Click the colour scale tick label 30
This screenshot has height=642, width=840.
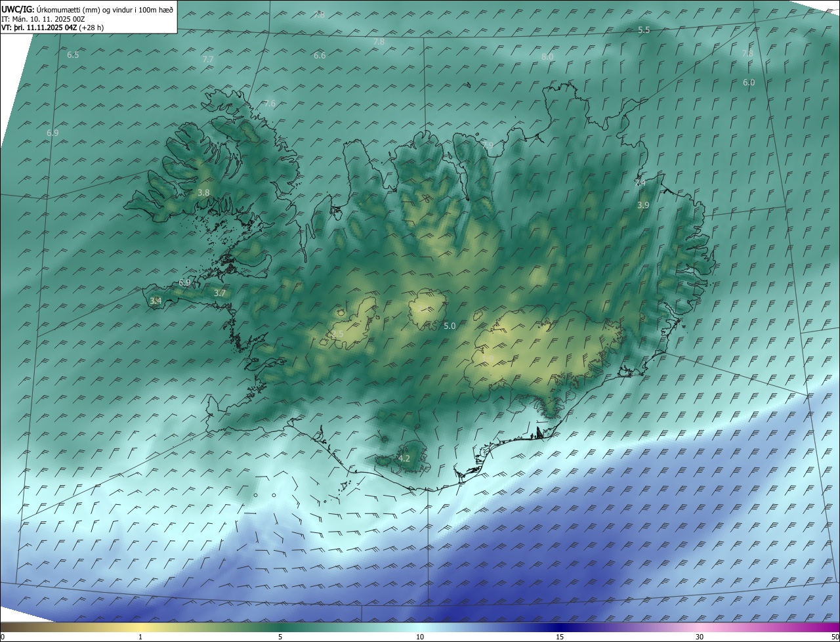coord(700,637)
